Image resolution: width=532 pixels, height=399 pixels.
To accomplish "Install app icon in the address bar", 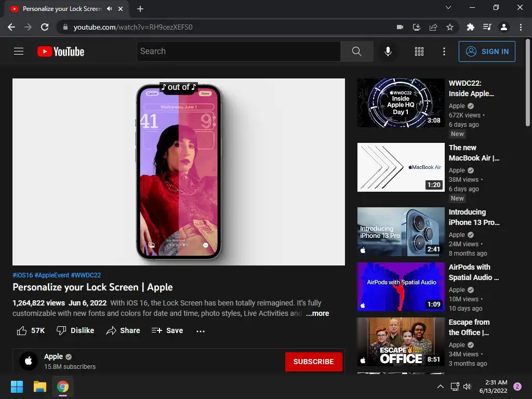I will coord(417,27).
